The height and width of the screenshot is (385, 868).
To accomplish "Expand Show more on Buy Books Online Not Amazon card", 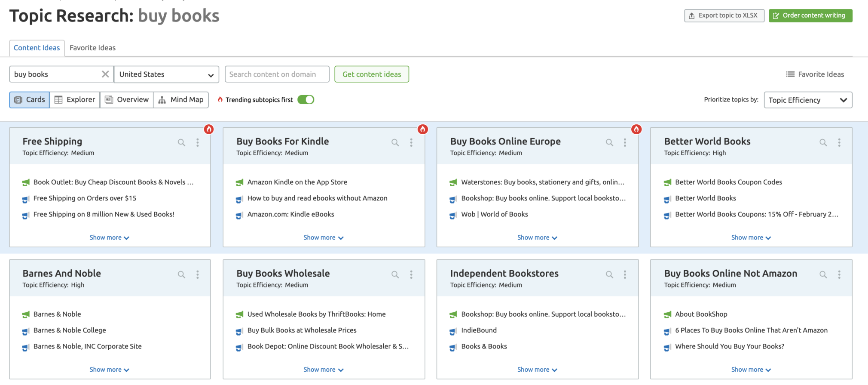I will pos(751,370).
